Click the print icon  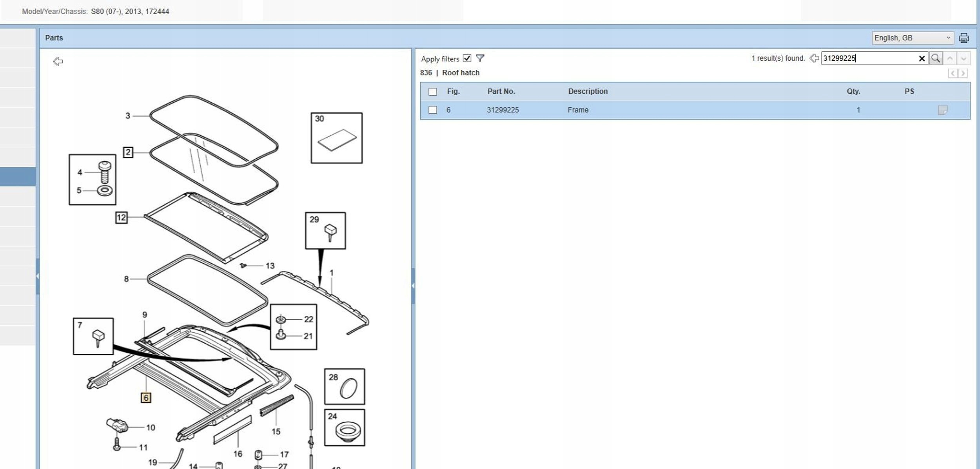964,38
